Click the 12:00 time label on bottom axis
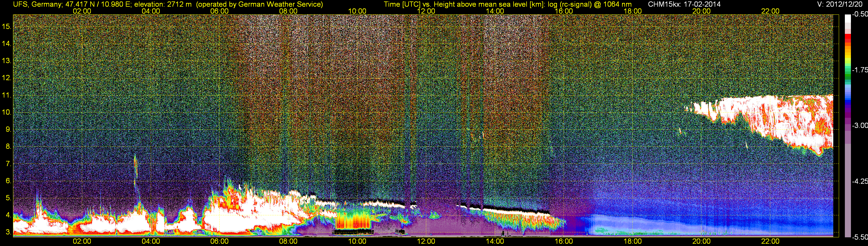 [x=426, y=241]
